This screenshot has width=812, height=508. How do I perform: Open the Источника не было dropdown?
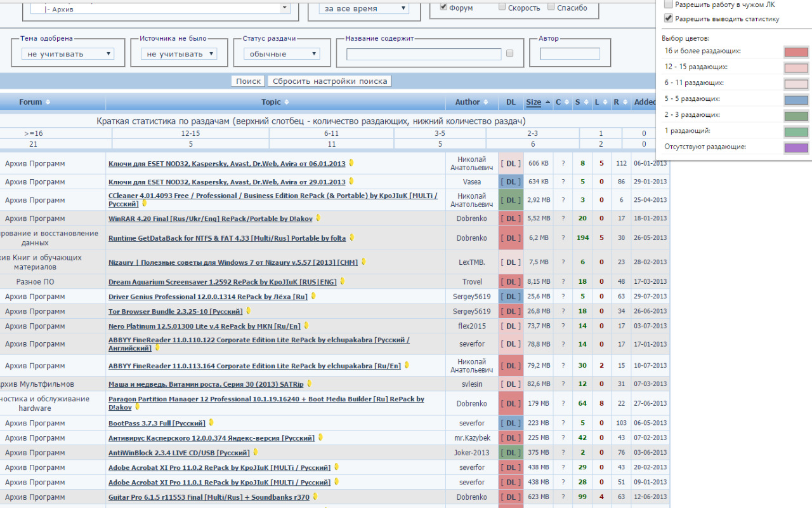179,54
